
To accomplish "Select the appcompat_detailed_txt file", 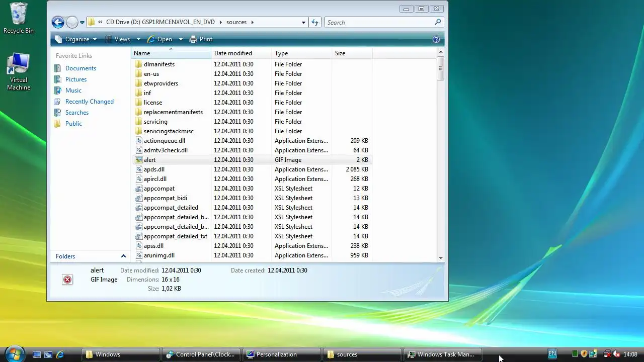I will (176, 236).
